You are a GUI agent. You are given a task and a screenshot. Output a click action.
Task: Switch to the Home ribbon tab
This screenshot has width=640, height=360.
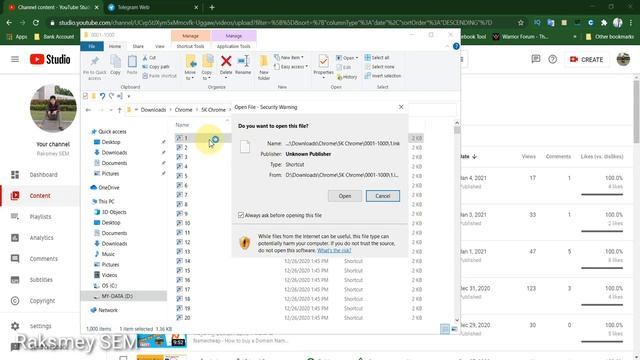coord(115,47)
